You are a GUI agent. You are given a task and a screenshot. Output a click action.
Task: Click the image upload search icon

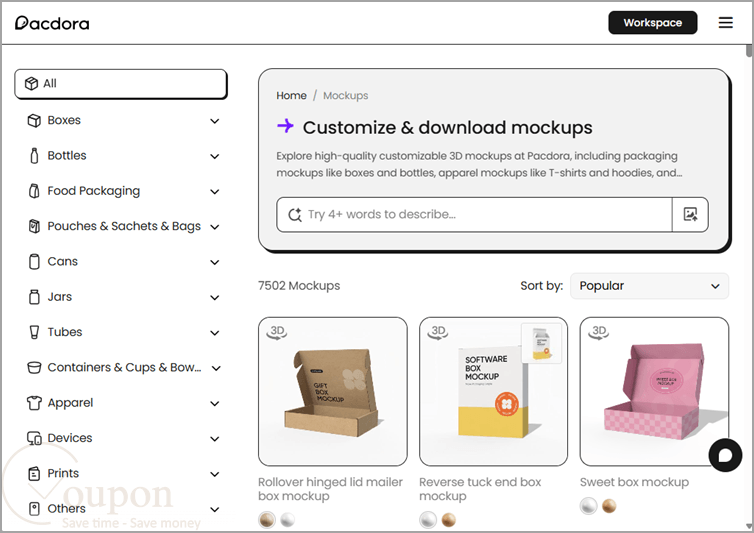tap(691, 215)
